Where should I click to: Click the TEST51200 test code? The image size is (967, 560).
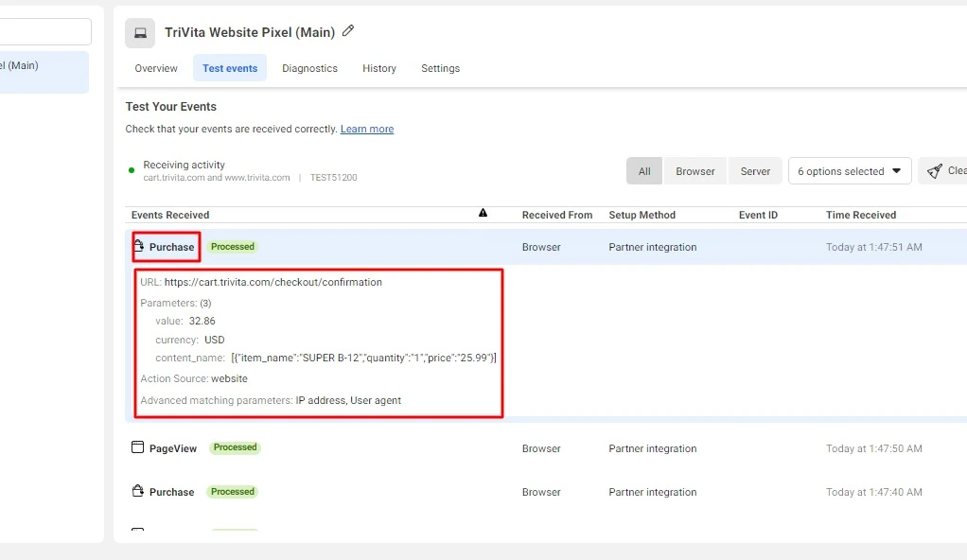coord(334,178)
